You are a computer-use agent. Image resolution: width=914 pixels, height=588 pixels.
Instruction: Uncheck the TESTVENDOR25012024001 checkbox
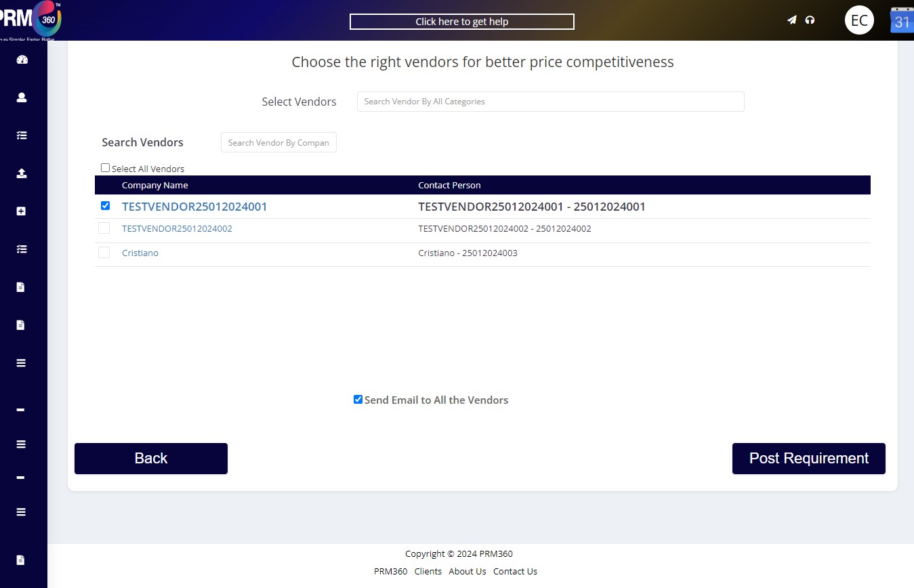click(105, 206)
